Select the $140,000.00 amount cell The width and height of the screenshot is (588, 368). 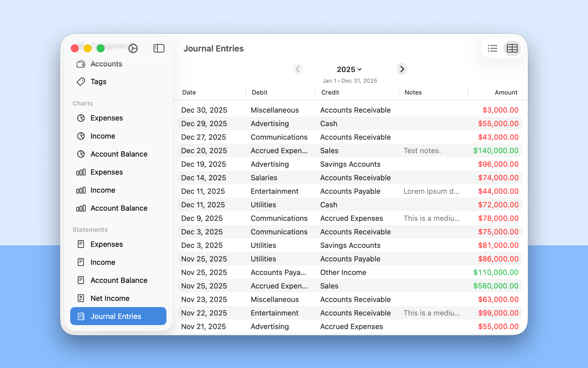pyautogui.click(x=496, y=151)
